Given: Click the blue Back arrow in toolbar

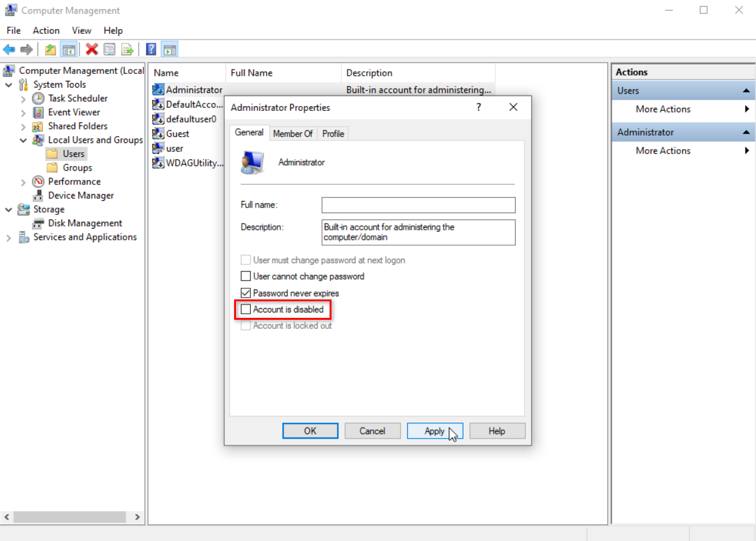Looking at the screenshot, I should pos(9,49).
